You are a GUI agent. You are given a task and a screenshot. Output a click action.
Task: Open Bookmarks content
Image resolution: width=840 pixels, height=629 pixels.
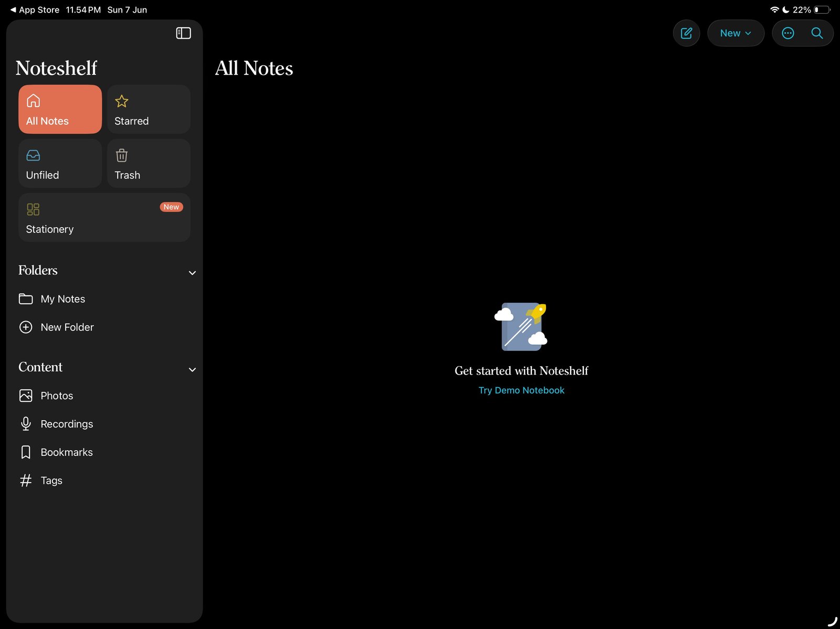click(x=104, y=452)
